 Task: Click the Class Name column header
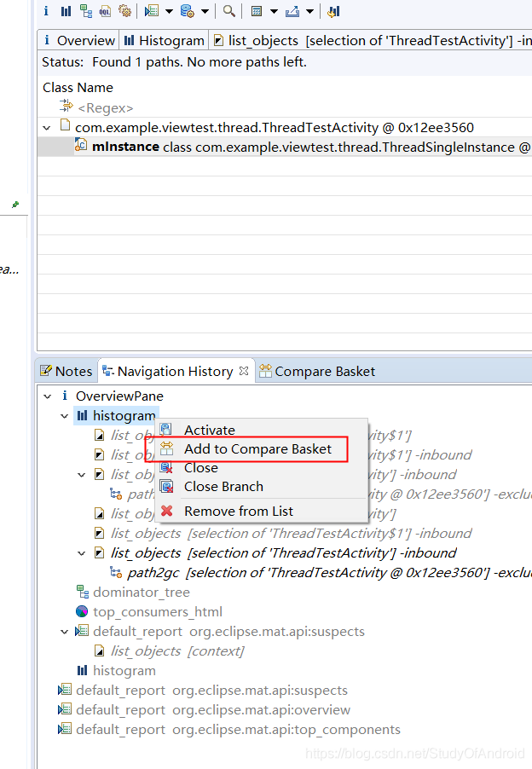click(78, 87)
